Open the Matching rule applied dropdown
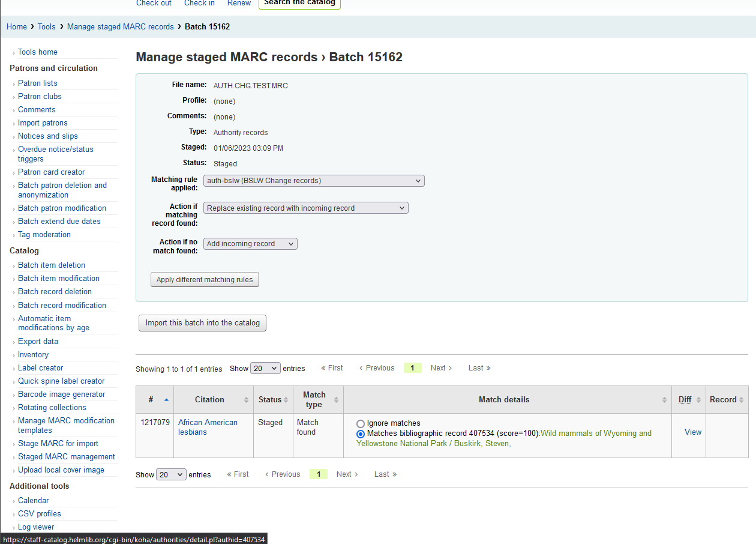The width and height of the screenshot is (756, 544). click(314, 181)
